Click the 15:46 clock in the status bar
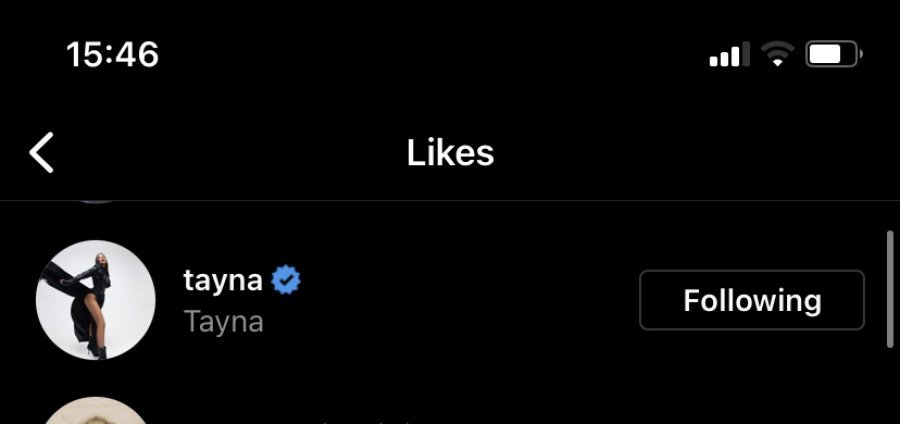900x424 pixels. [113, 54]
